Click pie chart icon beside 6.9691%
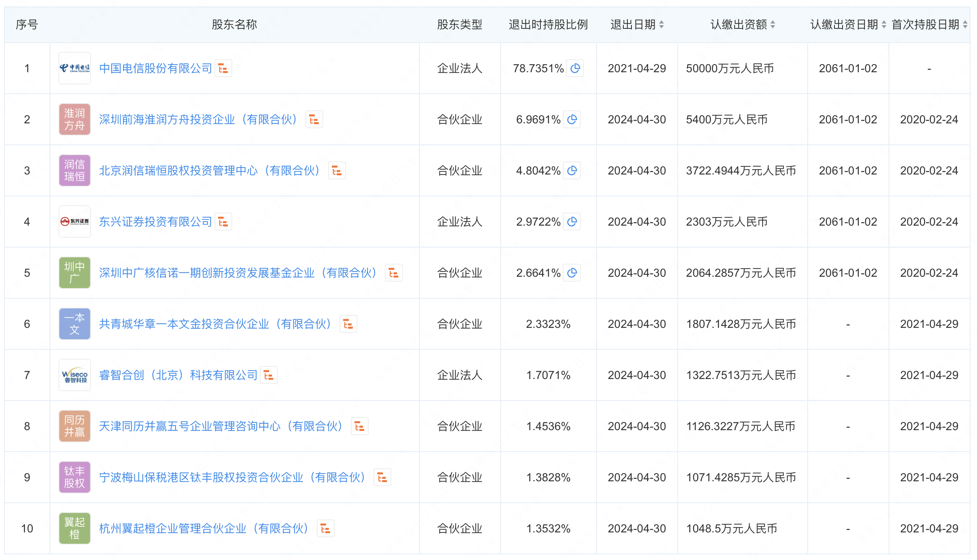Screen dimensions: 977x560 572,119
